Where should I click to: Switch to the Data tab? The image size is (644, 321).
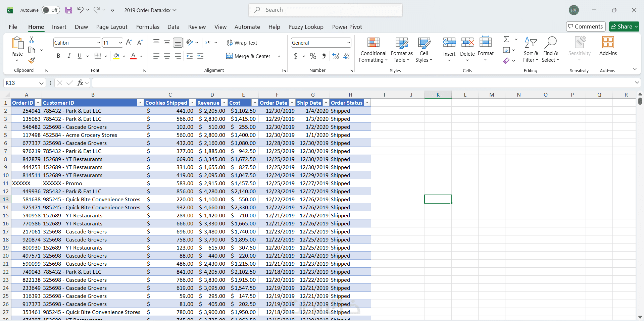[173, 27]
